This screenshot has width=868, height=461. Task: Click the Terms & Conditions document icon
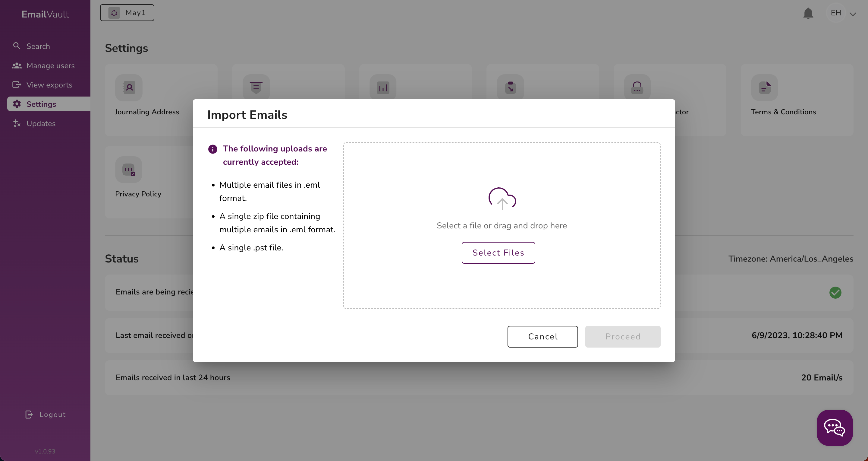[764, 88]
